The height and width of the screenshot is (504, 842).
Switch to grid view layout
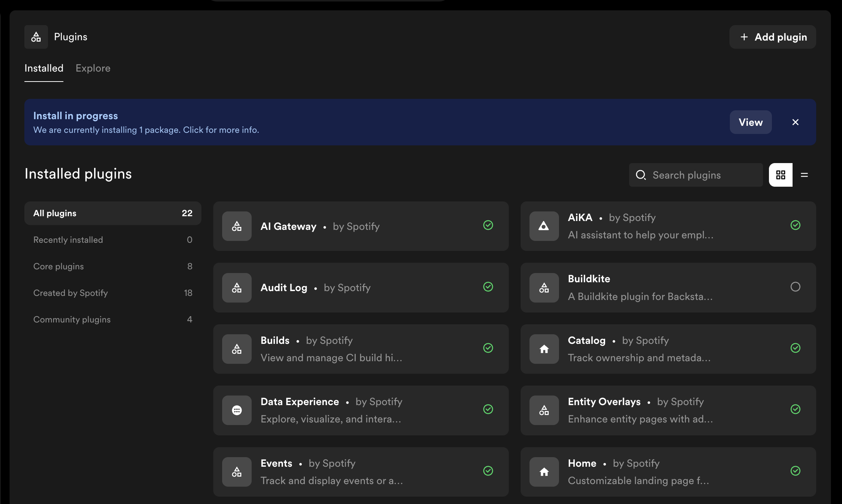781,175
